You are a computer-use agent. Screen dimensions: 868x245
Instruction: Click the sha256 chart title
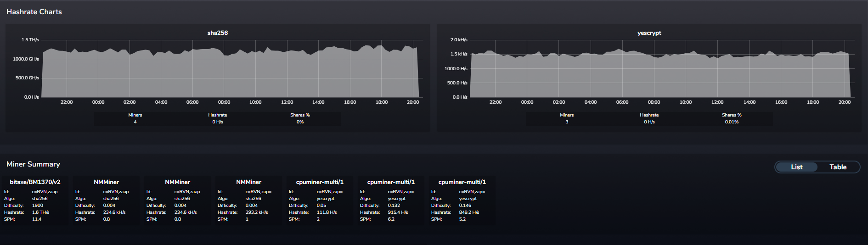coord(217,33)
